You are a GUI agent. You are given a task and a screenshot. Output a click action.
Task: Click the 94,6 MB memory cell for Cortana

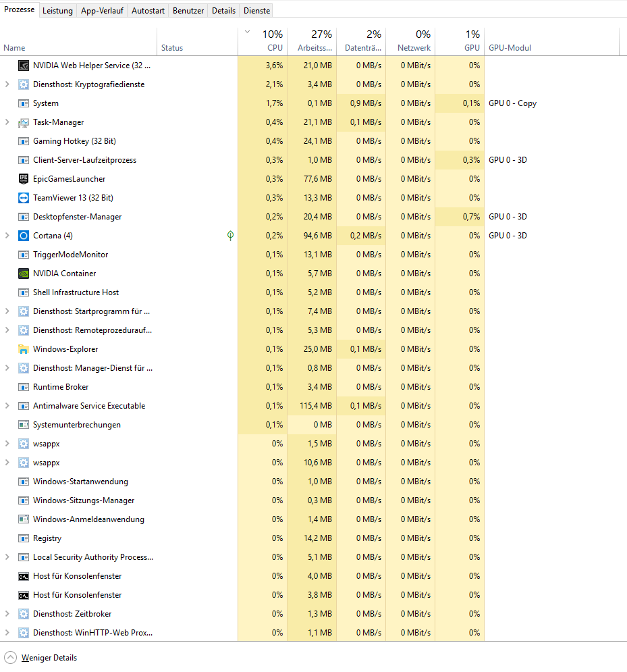pos(312,235)
